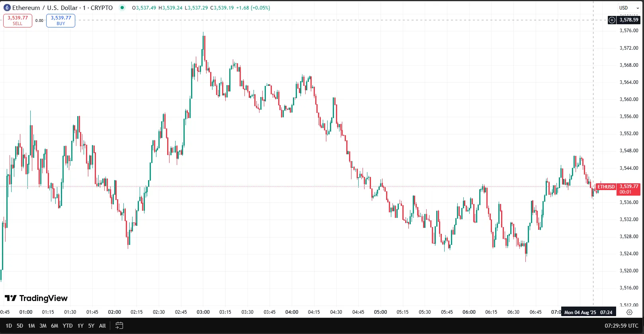This screenshot has width=644, height=334.
Task: Switch to the 1M range
Action: tap(31, 326)
